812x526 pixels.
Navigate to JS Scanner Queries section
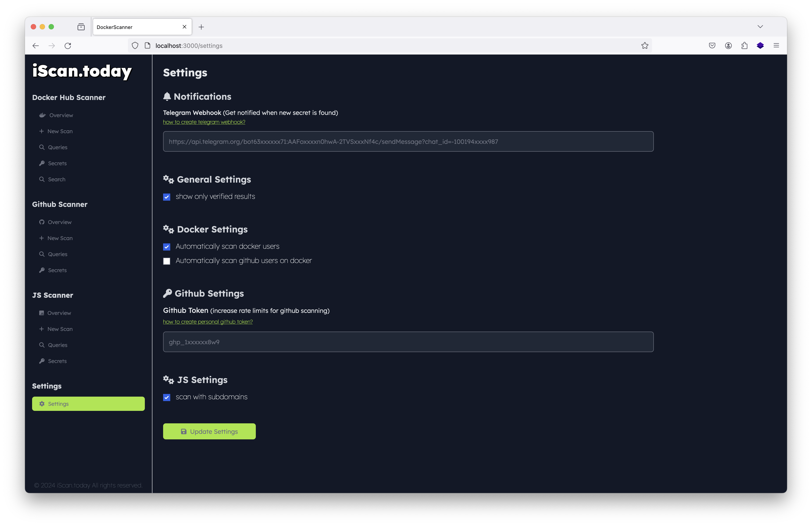coord(57,344)
